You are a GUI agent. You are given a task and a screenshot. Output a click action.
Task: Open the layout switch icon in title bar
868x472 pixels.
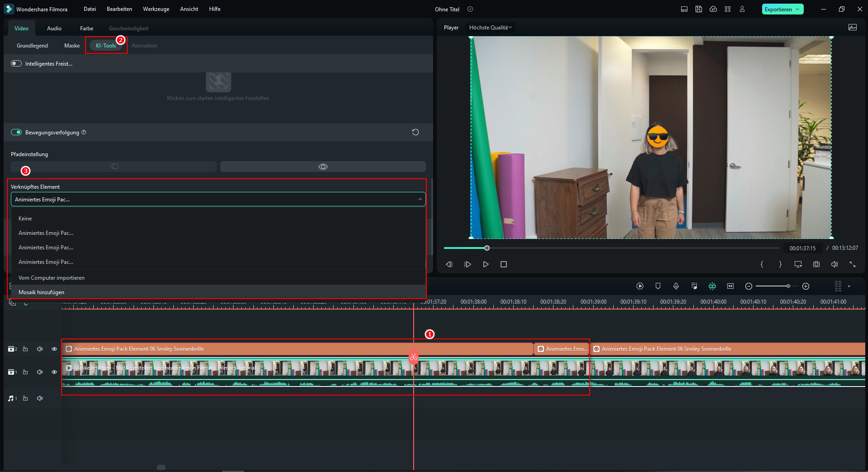click(x=684, y=9)
